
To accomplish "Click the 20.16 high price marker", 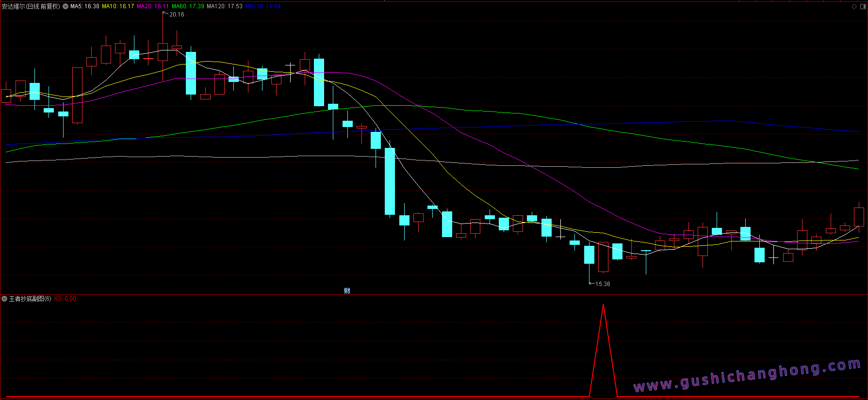I will click(x=177, y=15).
